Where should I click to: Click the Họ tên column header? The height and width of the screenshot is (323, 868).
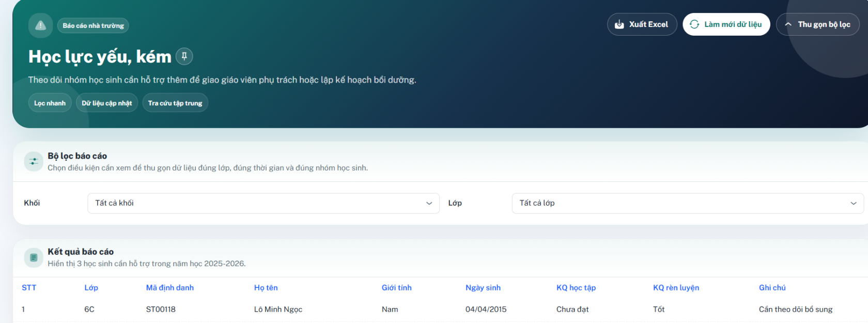266,287
